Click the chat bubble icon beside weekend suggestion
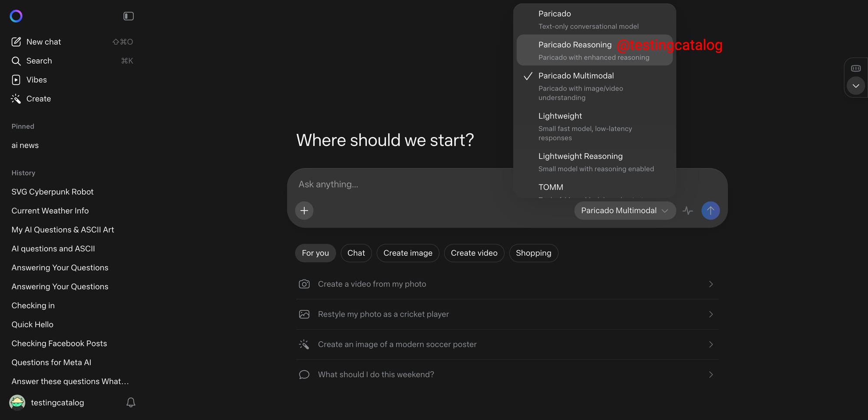Screen dimensions: 868x420 tap(304, 374)
